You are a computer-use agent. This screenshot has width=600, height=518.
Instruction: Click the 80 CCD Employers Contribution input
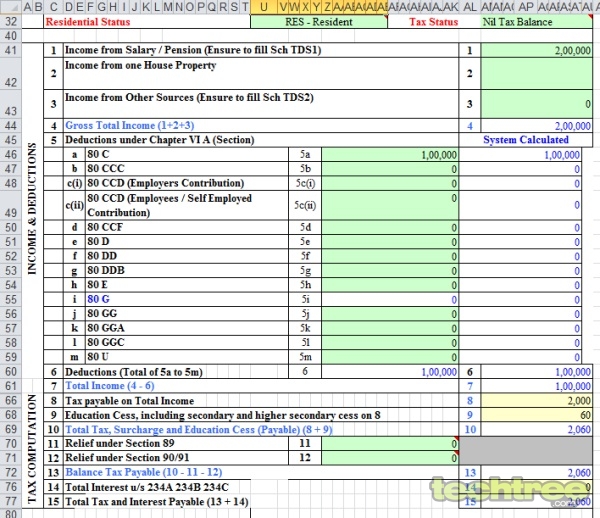(390, 183)
